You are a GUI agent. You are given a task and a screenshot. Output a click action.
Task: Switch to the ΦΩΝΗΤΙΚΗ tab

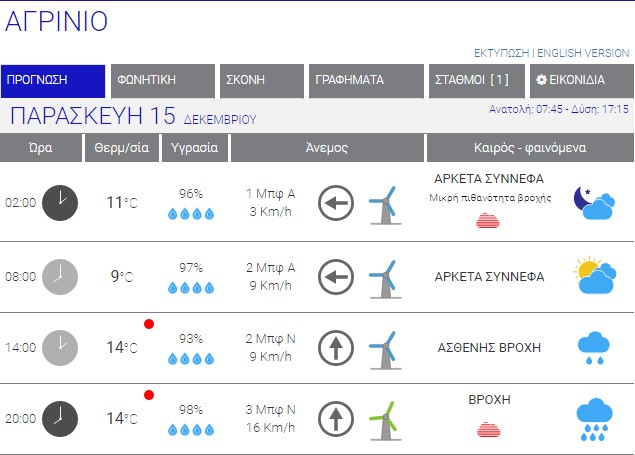coord(162,81)
